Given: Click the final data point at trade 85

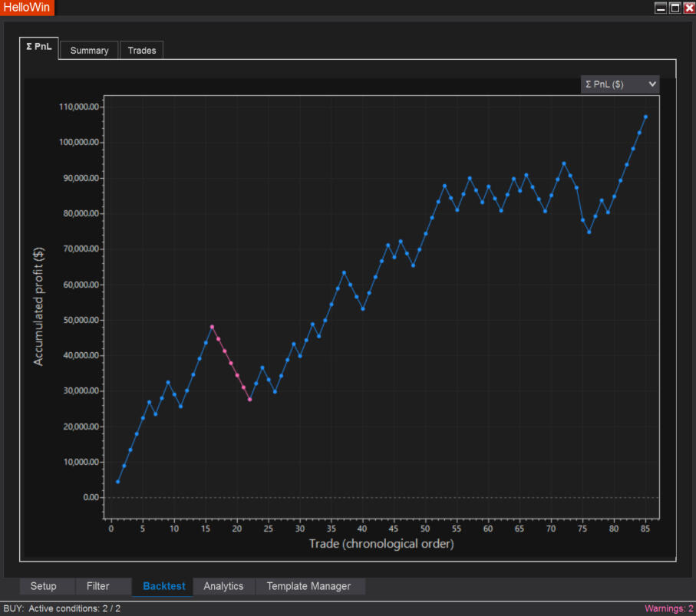Looking at the screenshot, I should pos(645,117).
